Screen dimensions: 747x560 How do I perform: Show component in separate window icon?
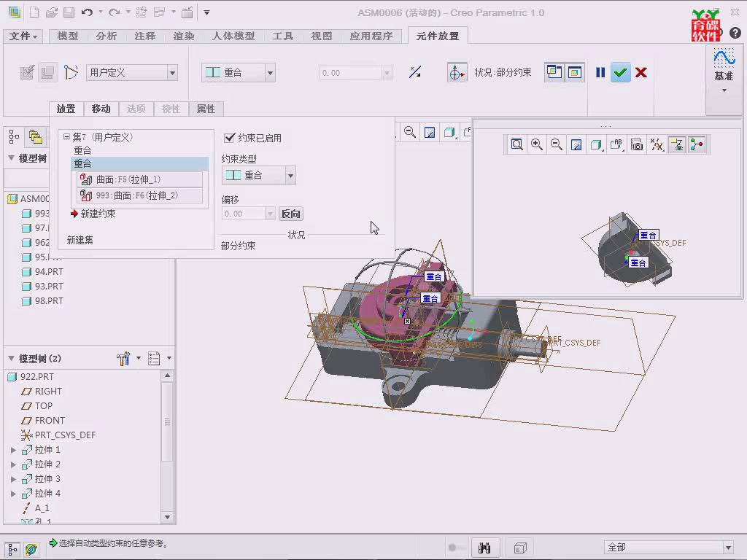[554, 72]
